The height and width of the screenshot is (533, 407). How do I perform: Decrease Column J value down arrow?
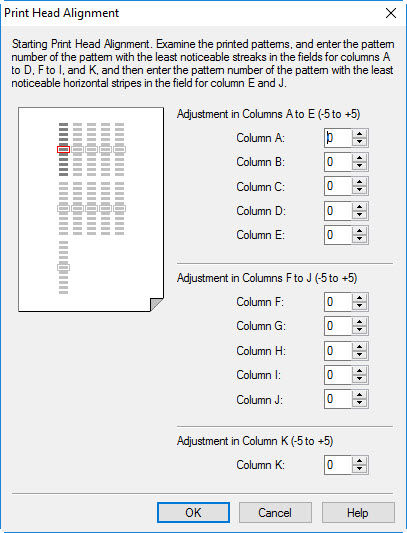click(359, 403)
